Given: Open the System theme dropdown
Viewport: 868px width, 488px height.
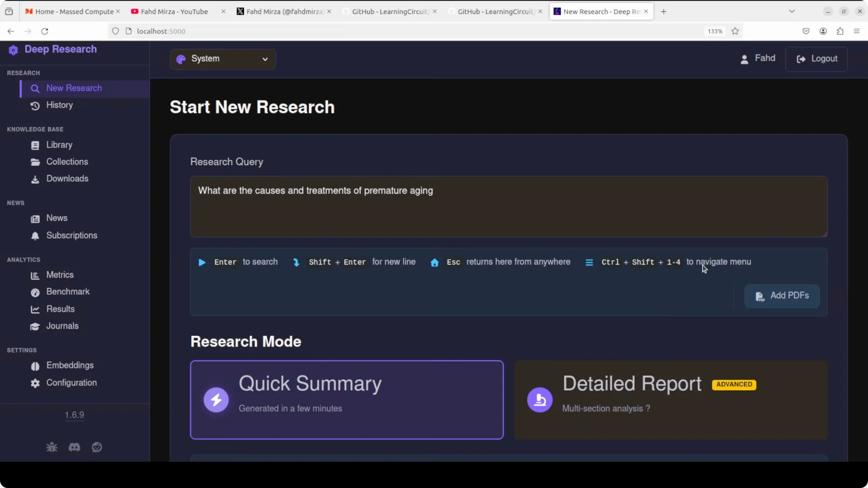Looking at the screenshot, I should pos(223,59).
